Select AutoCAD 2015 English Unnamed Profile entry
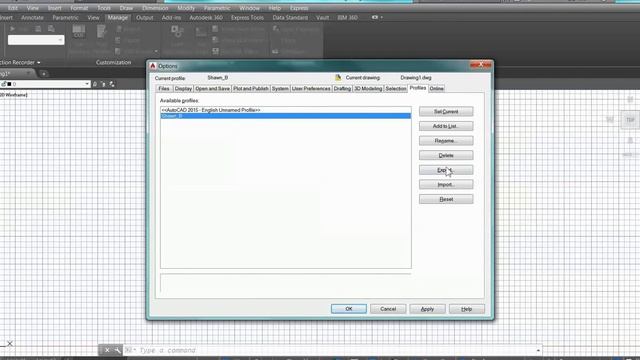The height and width of the screenshot is (360, 640). point(286,110)
